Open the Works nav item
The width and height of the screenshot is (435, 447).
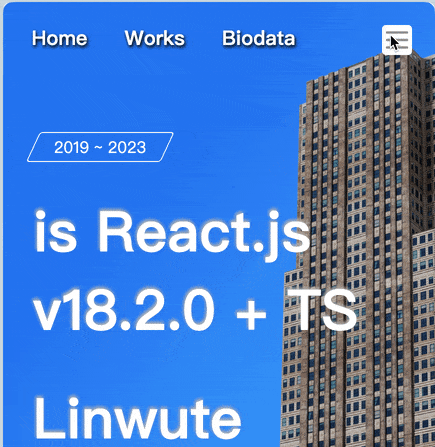[x=155, y=38]
